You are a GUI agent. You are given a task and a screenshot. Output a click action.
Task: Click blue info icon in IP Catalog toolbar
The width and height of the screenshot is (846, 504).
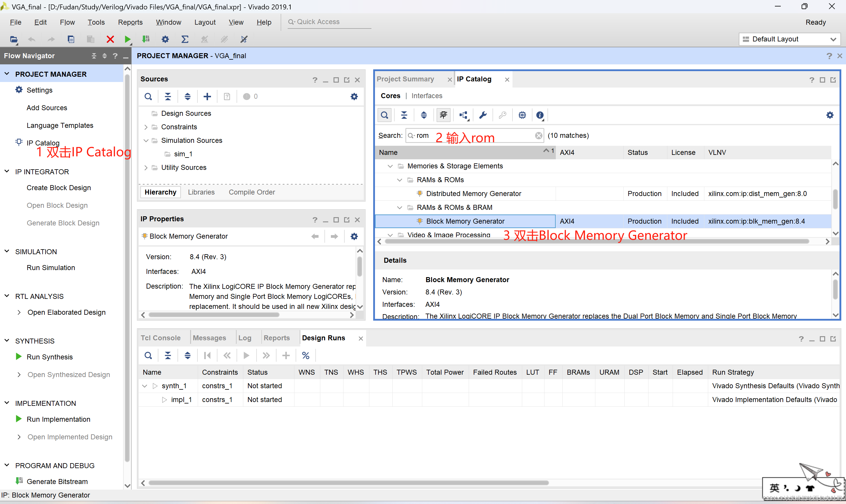tap(540, 115)
